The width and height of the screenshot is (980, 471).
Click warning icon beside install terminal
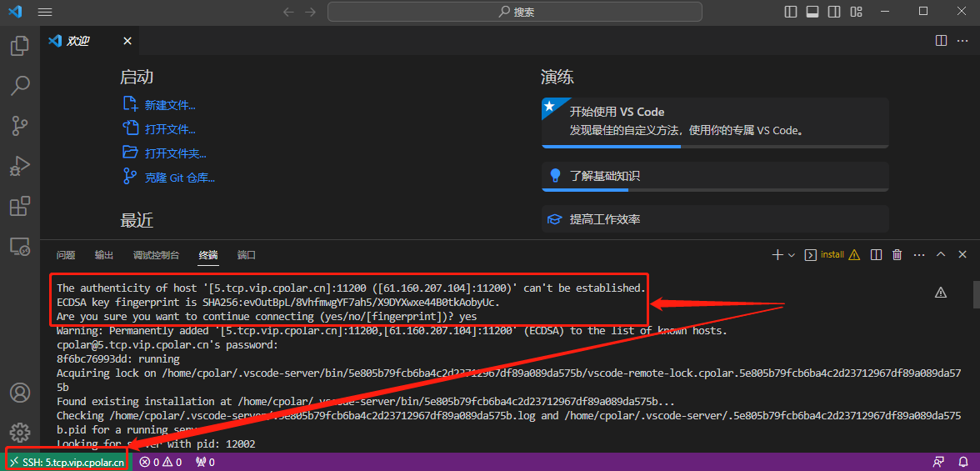(x=854, y=254)
